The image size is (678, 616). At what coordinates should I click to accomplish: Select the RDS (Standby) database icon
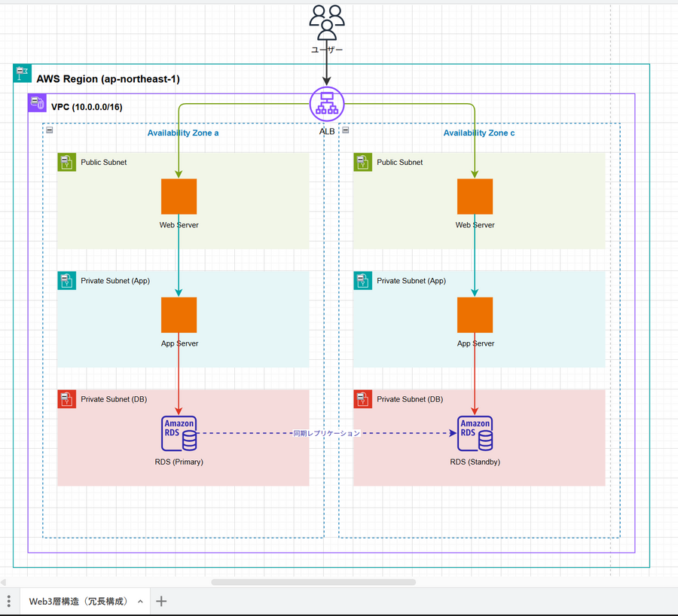click(x=475, y=434)
